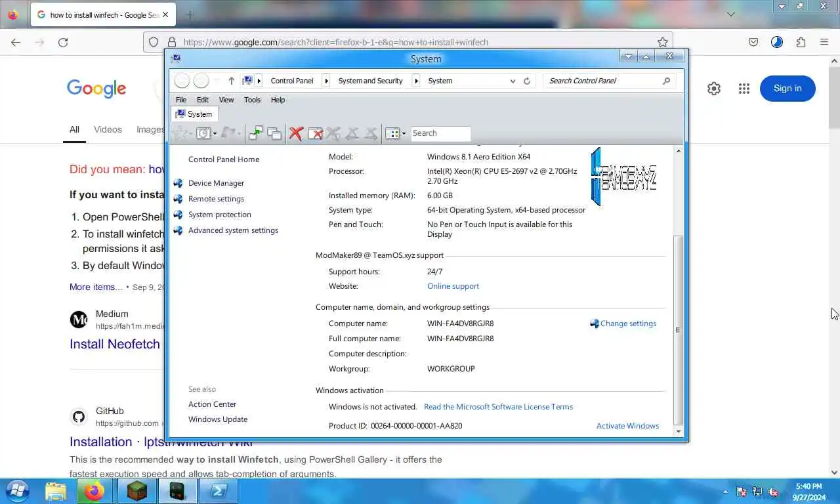Image resolution: width=840 pixels, height=504 pixels.
Task: Open the Edit menu
Action: 203,100
